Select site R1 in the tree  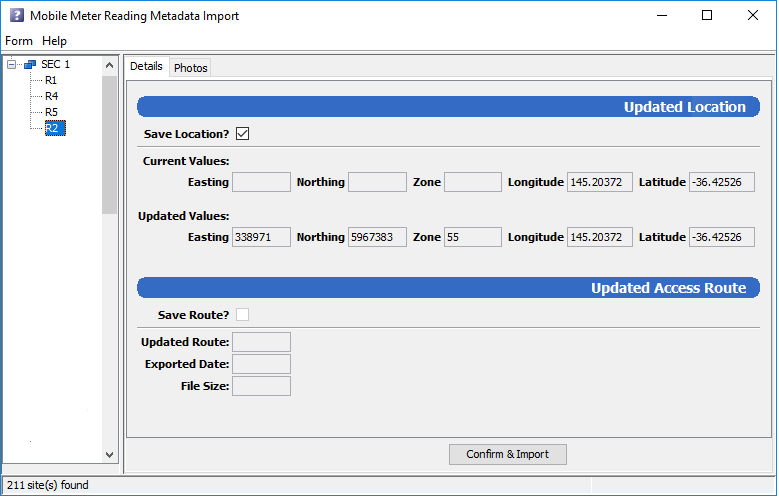pos(51,80)
